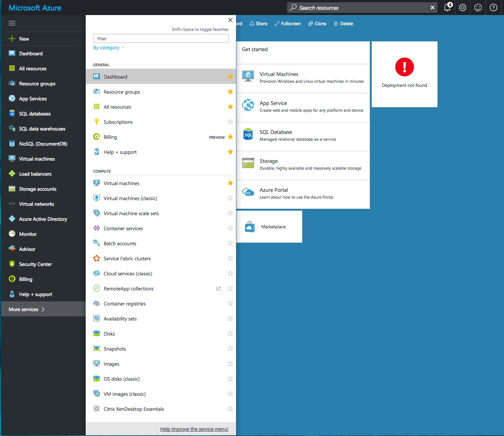The height and width of the screenshot is (436, 504).
Task: Open the help question mark icon
Action: (493, 8)
